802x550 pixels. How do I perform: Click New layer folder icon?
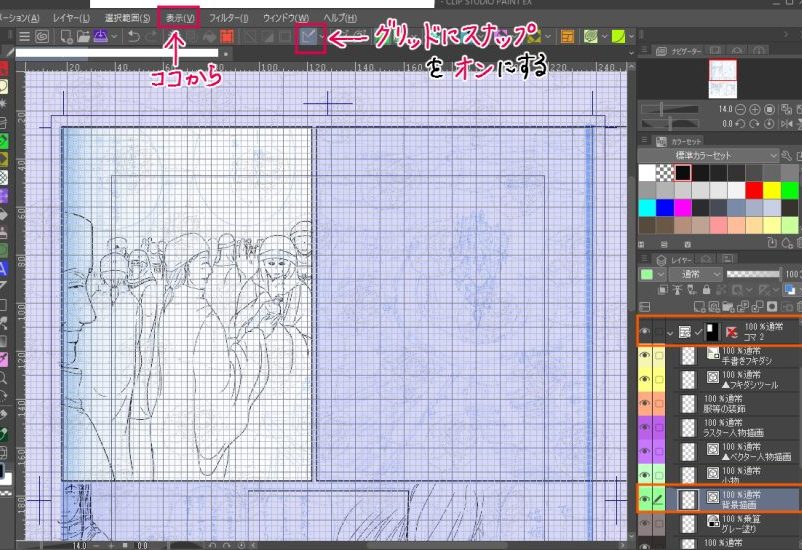(728, 306)
